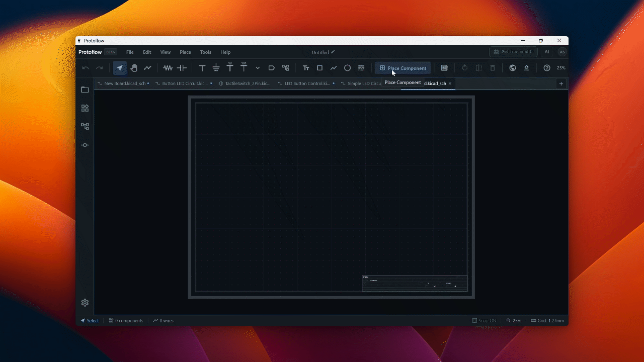Click the Redo arrow in the toolbar
644x362 pixels.
coord(99,68)
